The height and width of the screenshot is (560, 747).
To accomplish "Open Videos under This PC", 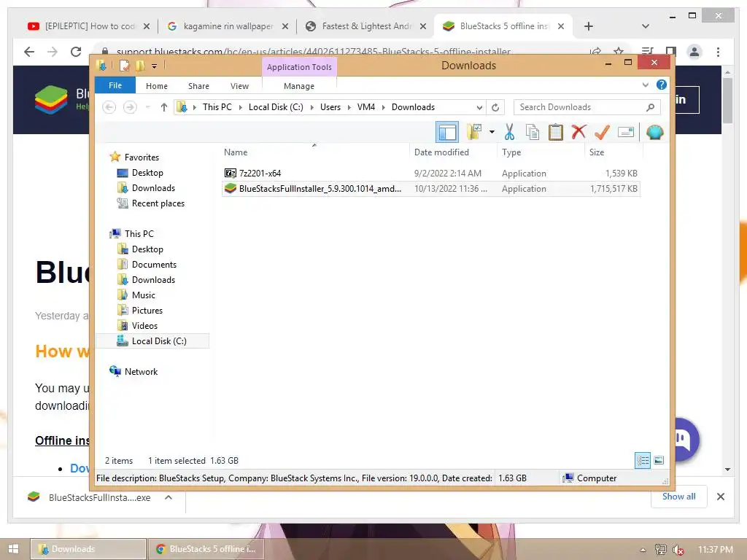I will 137,326.
